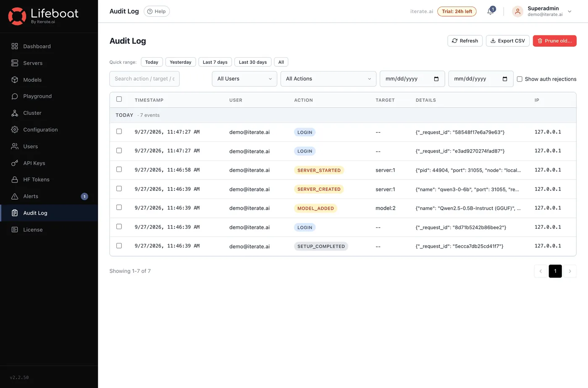The width and height of the screenshot is (588, 388).
Task: Toggle the select-all checkbox in the table header
Action: [x=119, y=99]
